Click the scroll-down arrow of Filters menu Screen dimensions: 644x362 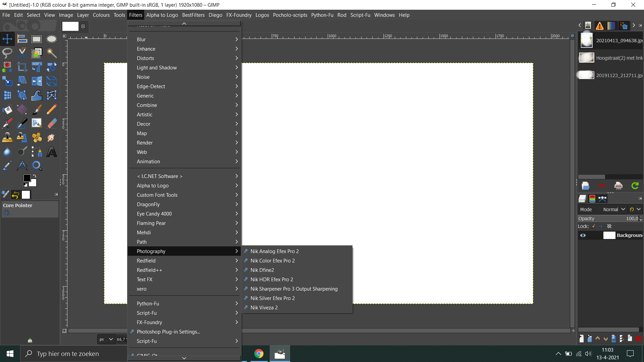click(x=184, y=358)
